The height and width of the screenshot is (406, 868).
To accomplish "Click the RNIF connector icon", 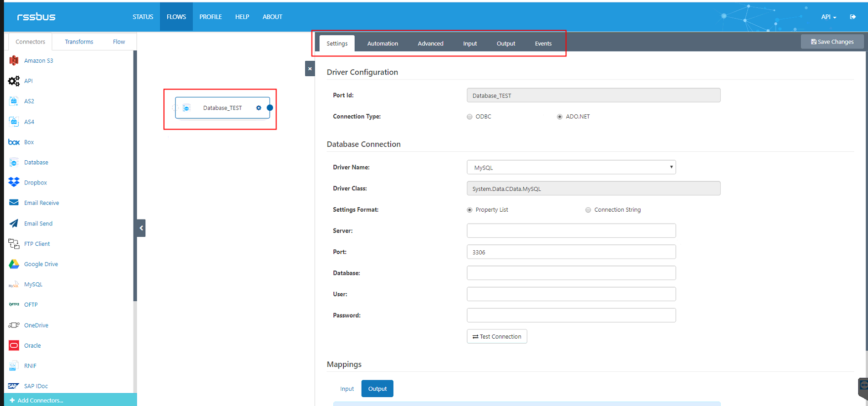I will click(14, 365).
